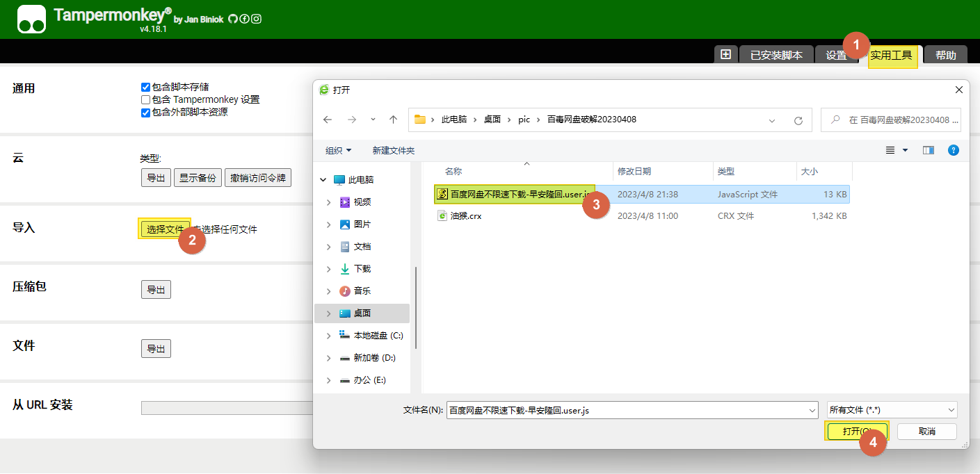Expand the 本地磁盘 (C:) tree node
The height and width of the screenshot is (474, 980).
pyautogui.click(x=328, y=336)
